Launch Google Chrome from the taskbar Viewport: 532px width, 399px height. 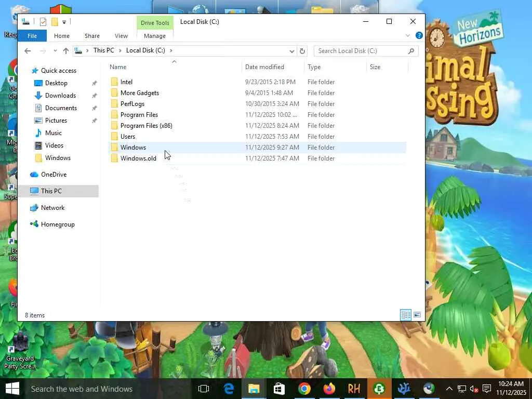304,389
